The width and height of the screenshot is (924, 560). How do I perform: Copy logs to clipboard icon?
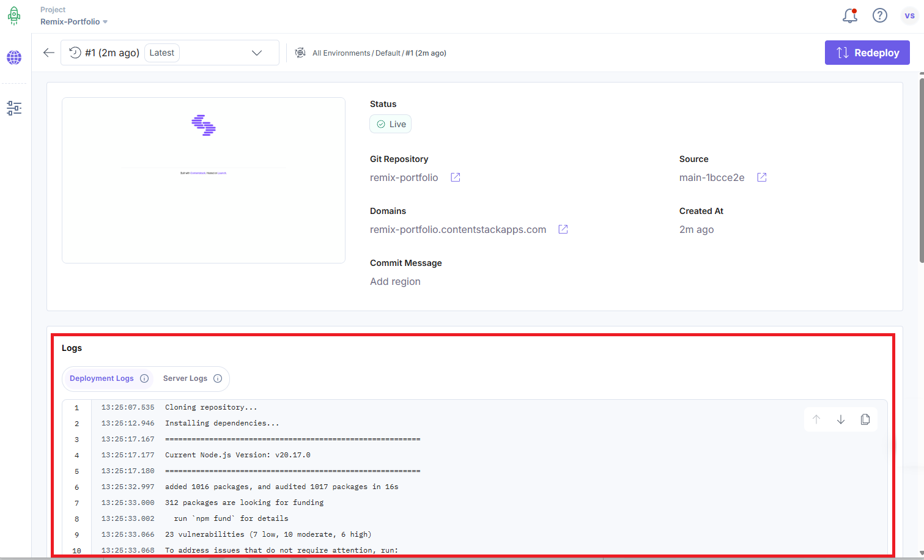coord(865,419)
